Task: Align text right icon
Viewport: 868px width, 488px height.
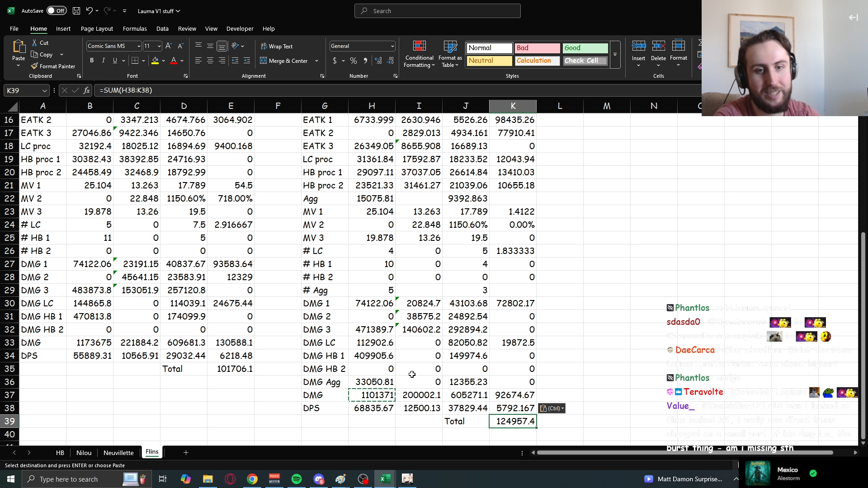Action: pos(222,61)
